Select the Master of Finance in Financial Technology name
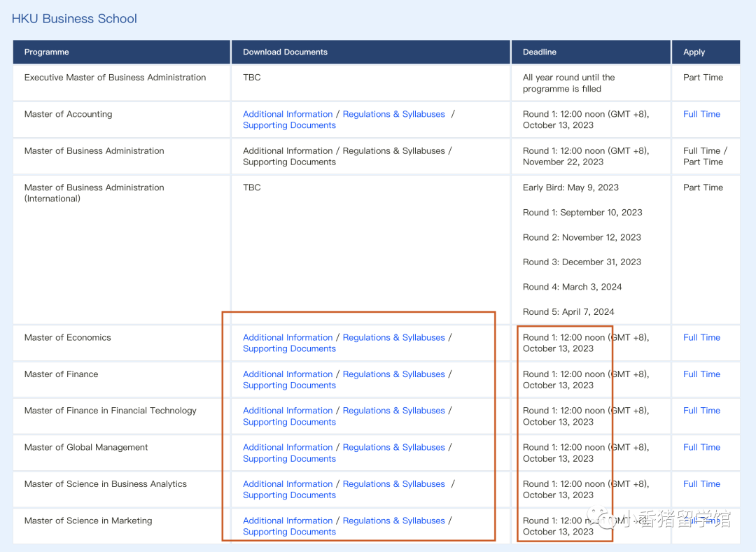 coord(111,411)
